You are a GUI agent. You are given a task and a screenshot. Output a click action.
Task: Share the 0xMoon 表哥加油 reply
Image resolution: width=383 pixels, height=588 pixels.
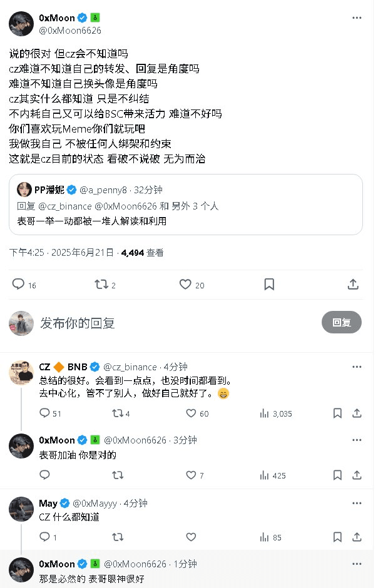click(357, 475)
